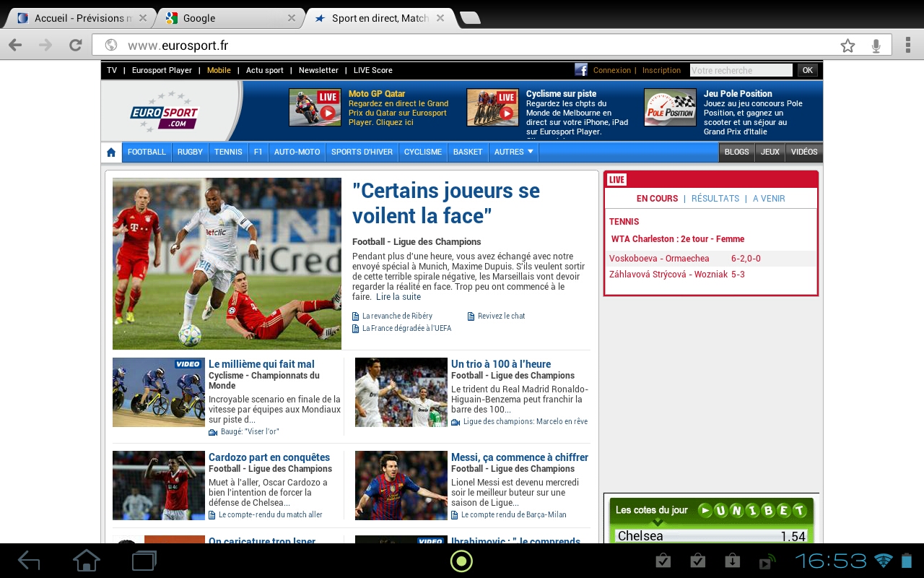Open the F1 section
The width and height of the screenshot is (924, 578).
(x=258, y=152)
